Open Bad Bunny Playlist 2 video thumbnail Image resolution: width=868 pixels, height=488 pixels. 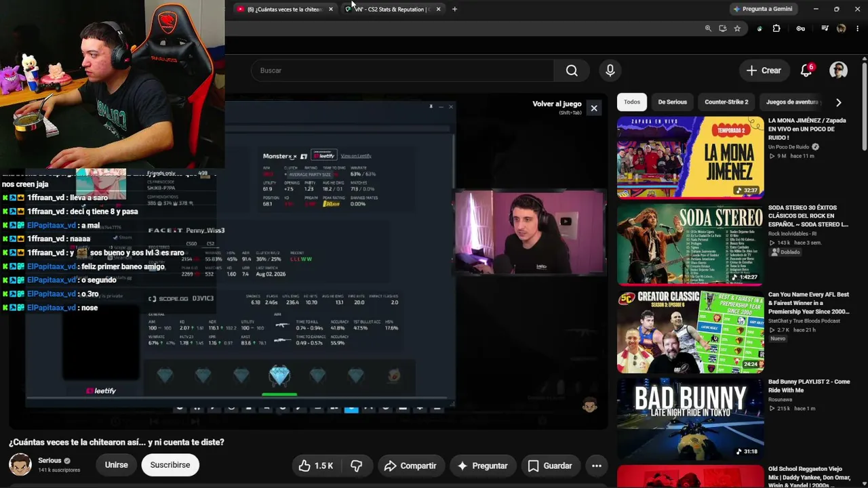coord(690,419)
